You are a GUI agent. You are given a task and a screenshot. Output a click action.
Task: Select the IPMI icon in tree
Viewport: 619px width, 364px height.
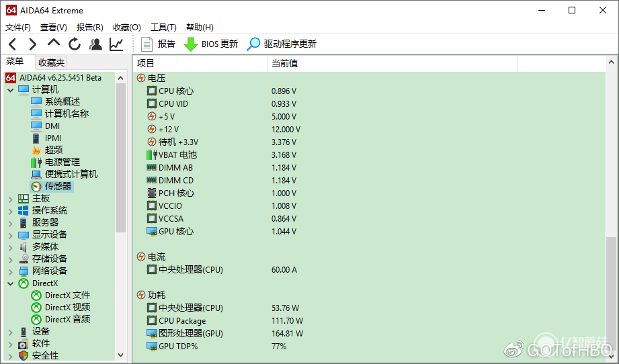pos(36,138)
